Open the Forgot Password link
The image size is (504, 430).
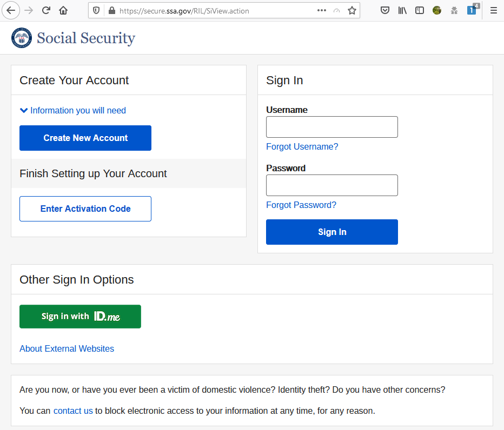[301, 205]
